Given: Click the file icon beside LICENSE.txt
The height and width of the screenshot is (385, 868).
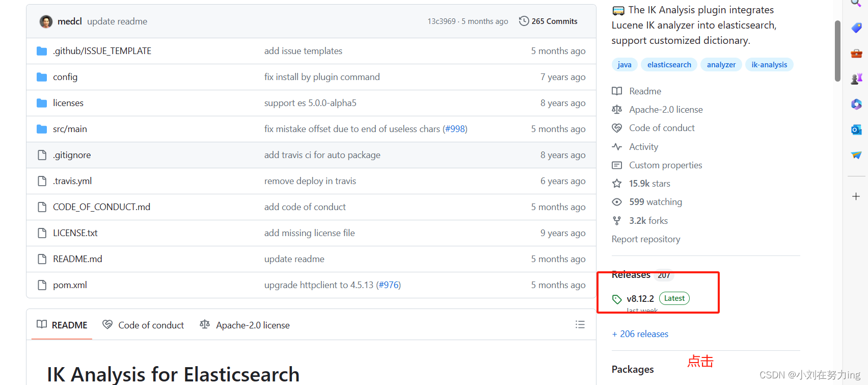Looking at the screenshot, I should coord(42,233).
